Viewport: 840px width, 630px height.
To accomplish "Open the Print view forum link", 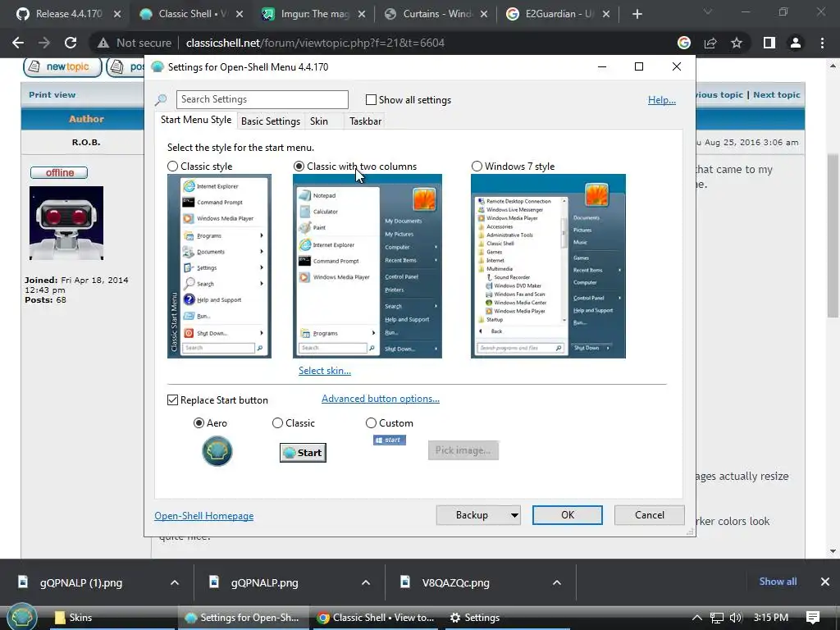I will (x=52, y=95).
